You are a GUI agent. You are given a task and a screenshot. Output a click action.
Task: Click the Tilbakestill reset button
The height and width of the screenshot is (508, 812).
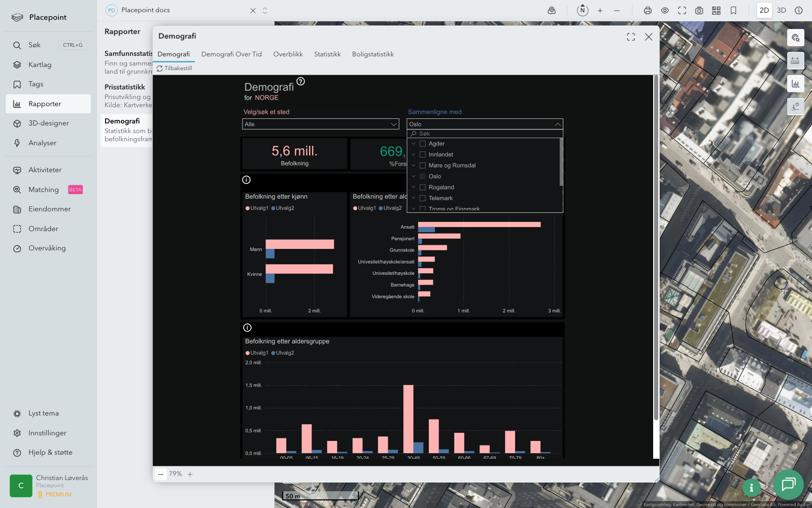(174, 68)
